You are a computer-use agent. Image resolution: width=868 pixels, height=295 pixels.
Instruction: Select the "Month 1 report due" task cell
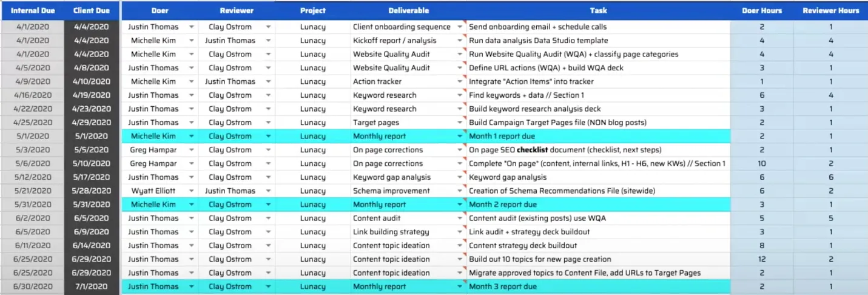(x=502, y=136)
